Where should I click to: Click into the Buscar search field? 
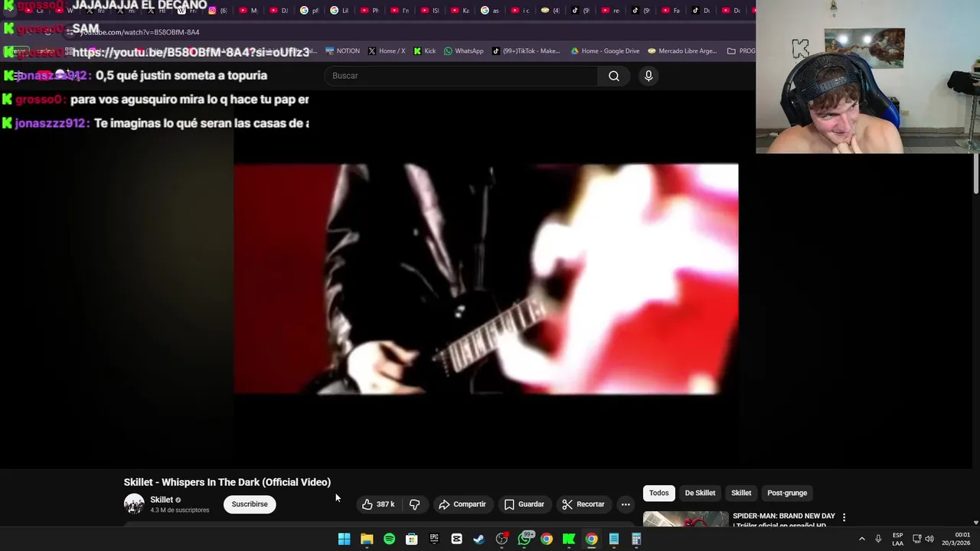click(462, 76)
